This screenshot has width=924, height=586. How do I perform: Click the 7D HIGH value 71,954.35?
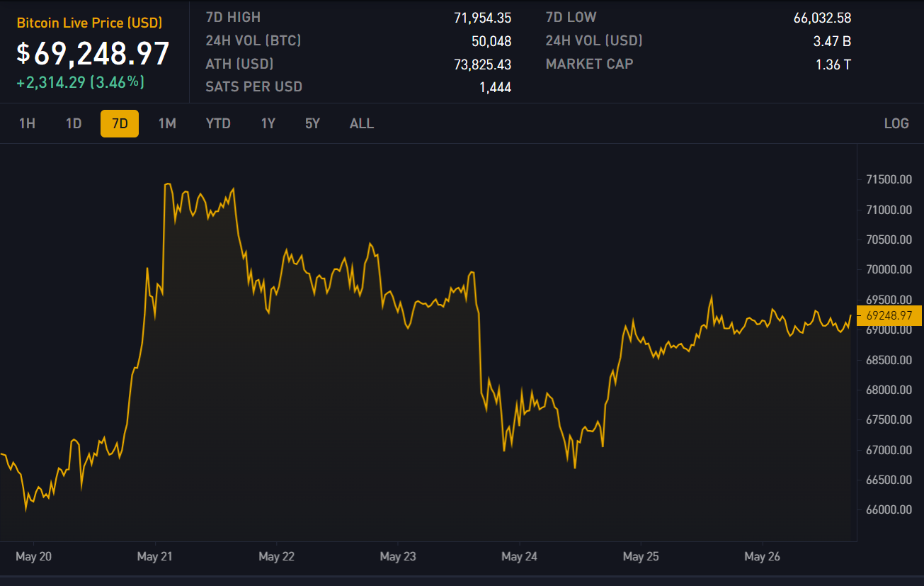[482, 18]
